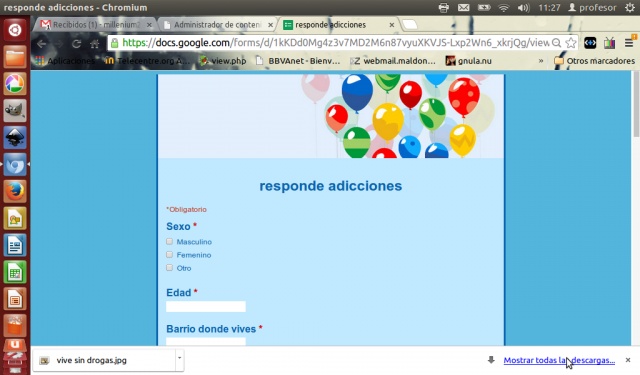
Task: Open Inkscape from the dock
Action: [x=15, y=137]
